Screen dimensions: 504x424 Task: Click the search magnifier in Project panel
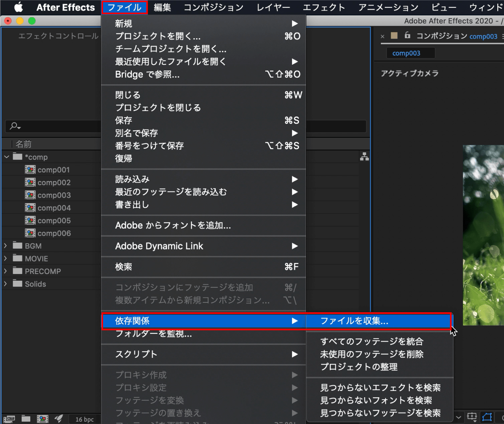click(15, 126)
